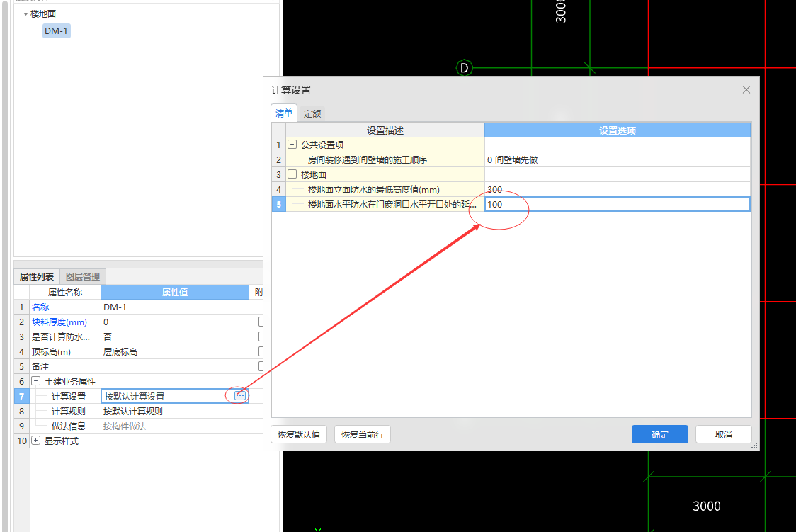The height and width of the screenshot is (532, 796).
Task: Click the 属性值 column header
Action: [175, 293]
